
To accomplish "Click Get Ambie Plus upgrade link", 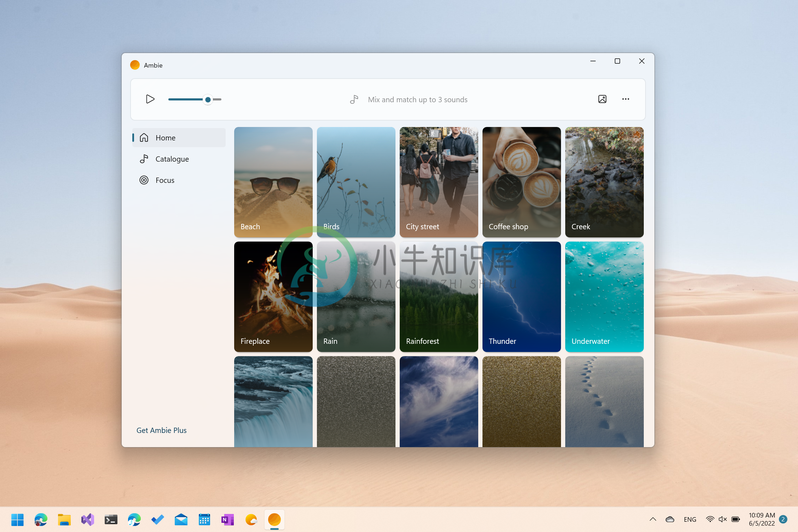I will pyautogui.click(x=162, y=430).
